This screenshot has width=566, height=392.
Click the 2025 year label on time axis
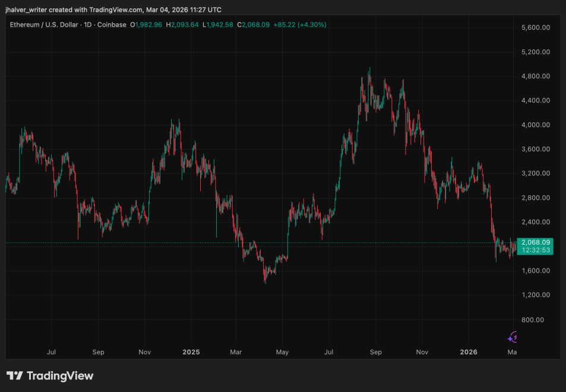point(191,352)
